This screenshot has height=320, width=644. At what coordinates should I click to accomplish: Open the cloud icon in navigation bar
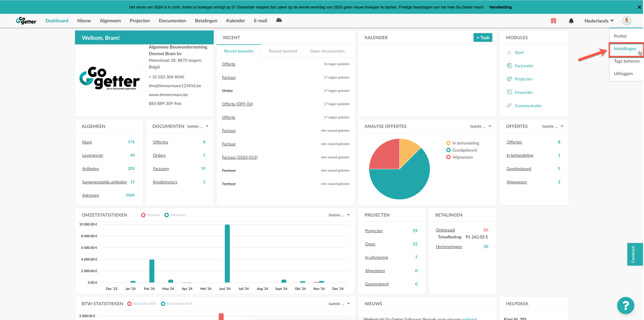click(279, 20)
